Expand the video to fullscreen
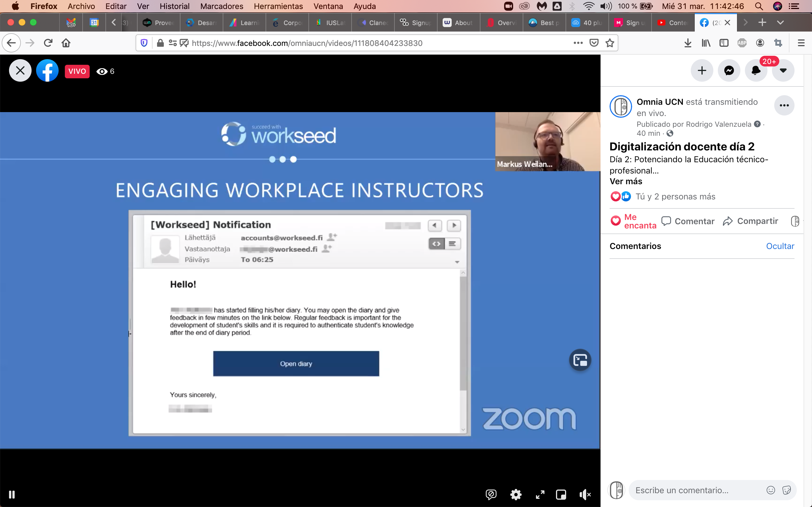This screenshot has width=812, height=507. [540, 494]
